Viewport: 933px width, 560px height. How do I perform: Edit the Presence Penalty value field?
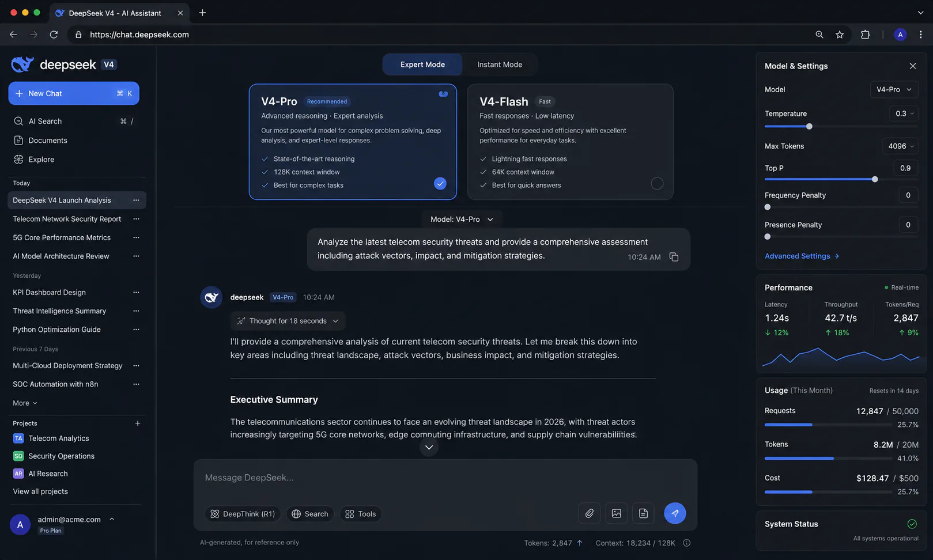(x=908, y=225)
